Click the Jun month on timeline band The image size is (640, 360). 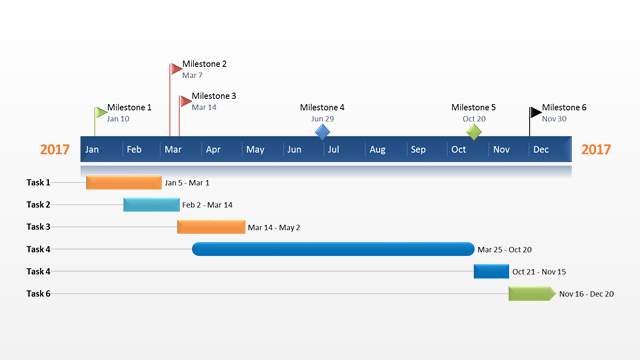coord(294,149)
